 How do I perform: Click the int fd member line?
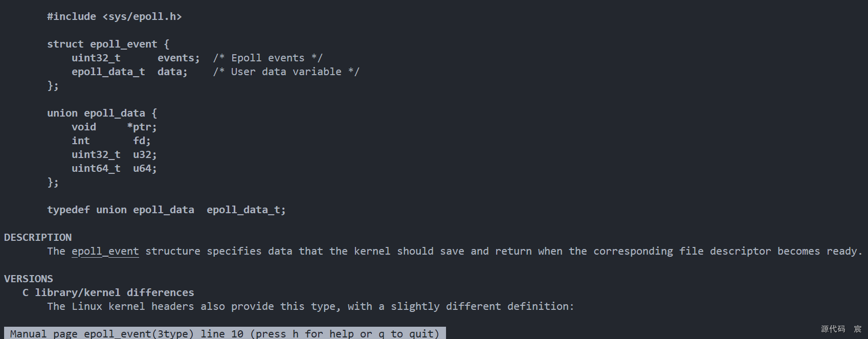coord(112,141)
